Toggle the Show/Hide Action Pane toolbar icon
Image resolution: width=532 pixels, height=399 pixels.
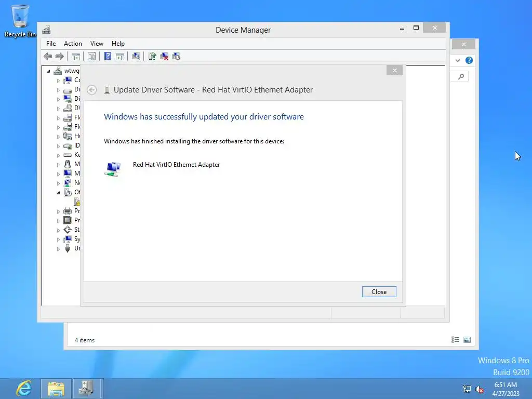(120, 56)
